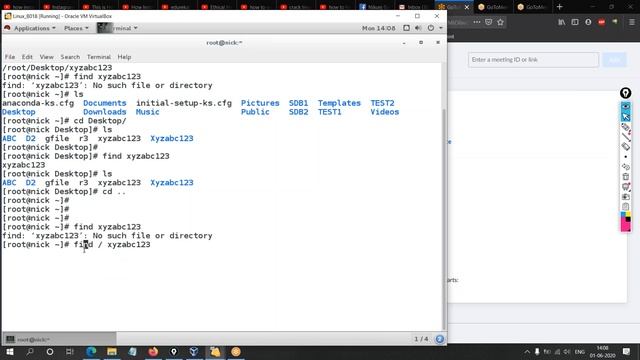Open the terminal View menu
Screen dimensions: 640x360
click(x=47, y=57)
